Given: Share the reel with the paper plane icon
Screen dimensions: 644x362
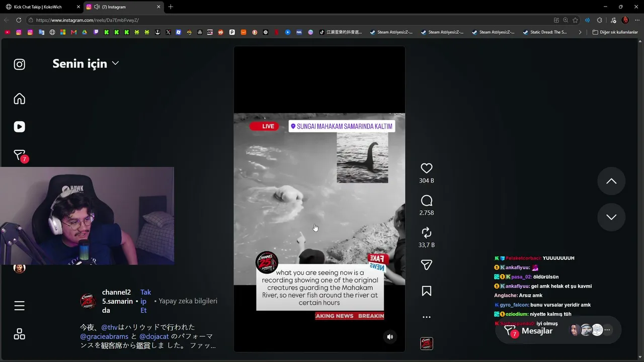Looking at the screenshot, I should pyautogui.click(x=427, y=265).
